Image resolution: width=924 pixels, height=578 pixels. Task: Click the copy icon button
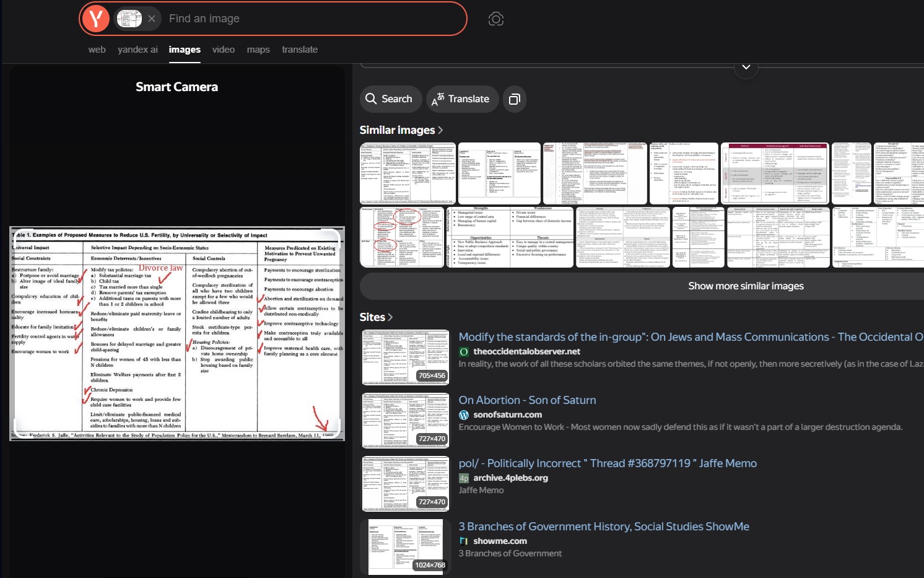pyautogui.click(x=515, y=99)
